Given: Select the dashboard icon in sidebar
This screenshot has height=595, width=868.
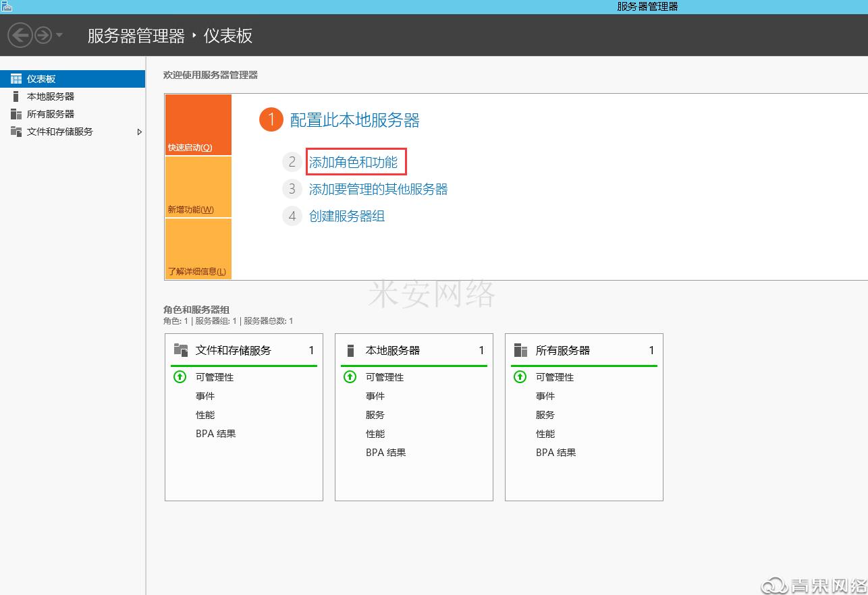Looking at the screenshot, I should pyautogui.click(x=16, y=79).
